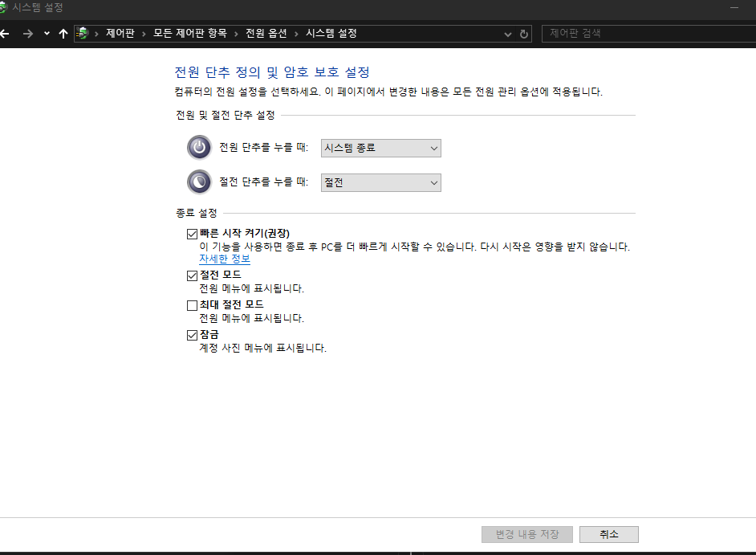
Task: Click the power button icon
Action: click(x=199, y=148)
